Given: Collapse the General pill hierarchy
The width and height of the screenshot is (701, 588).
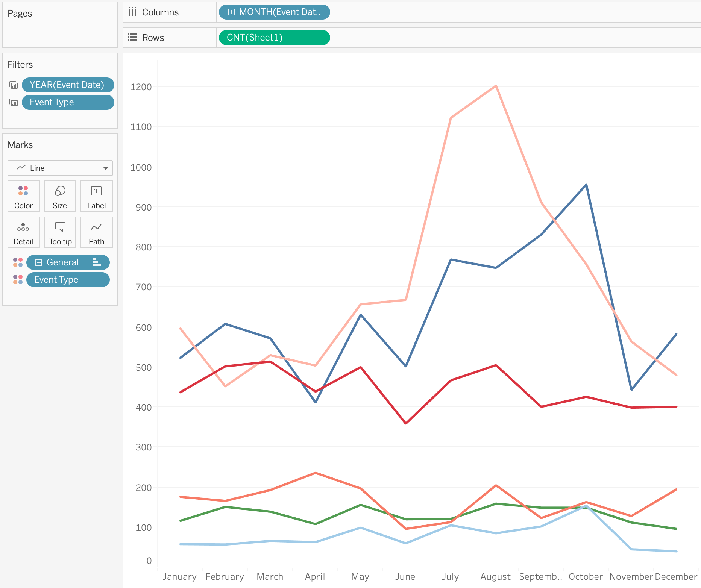Looking at the screenshot, I should (38, 262).
